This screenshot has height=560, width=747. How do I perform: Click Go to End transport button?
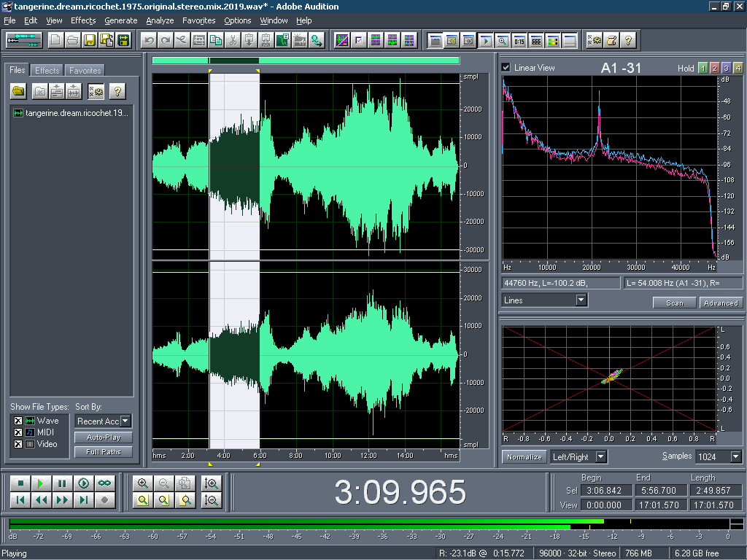(84, 500)
